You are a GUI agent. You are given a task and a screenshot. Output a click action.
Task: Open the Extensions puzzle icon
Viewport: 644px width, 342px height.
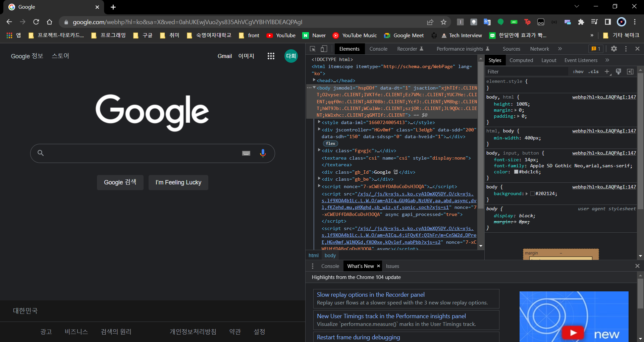(x=581, y=22)
